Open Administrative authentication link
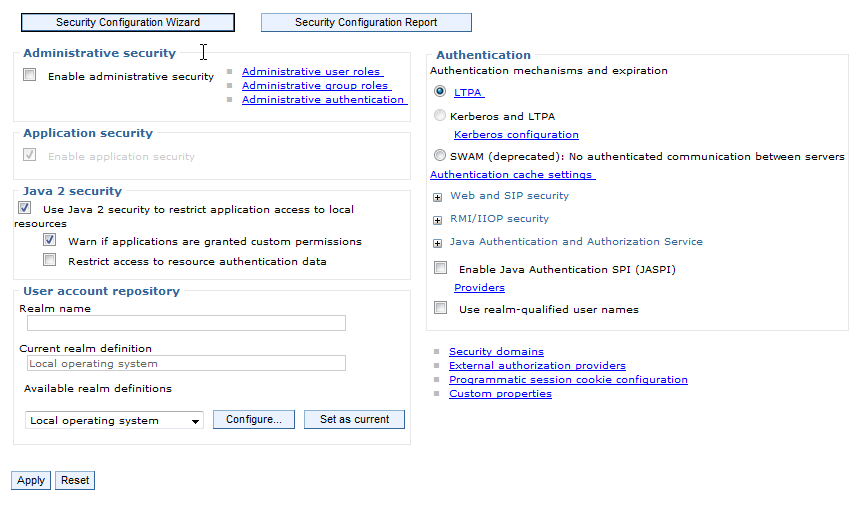Image resolution: width=864 pixels, height=505 pixels. coord(325,100)
